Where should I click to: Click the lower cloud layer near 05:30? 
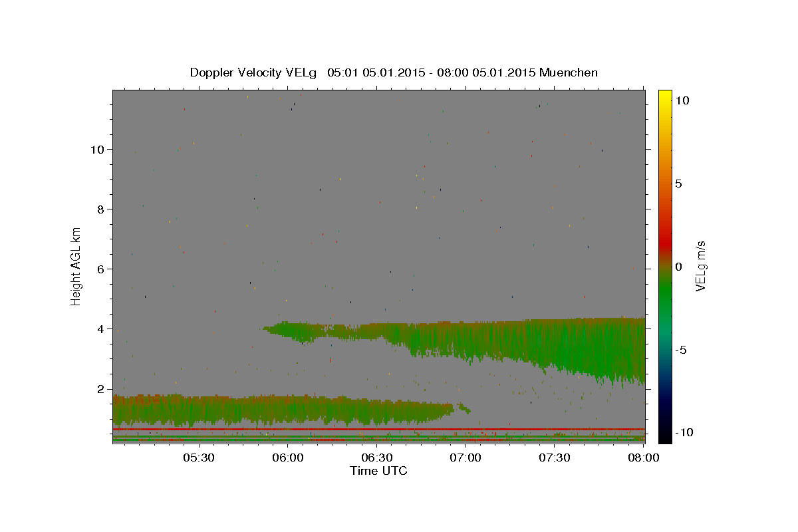pyautogui.click(x=199, y=410)
